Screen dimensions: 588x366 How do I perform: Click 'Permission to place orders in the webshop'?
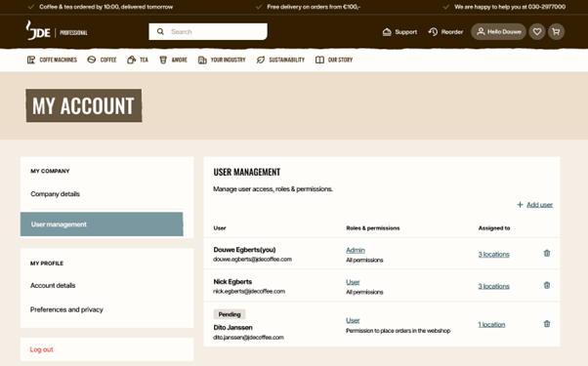click(398, 331)
